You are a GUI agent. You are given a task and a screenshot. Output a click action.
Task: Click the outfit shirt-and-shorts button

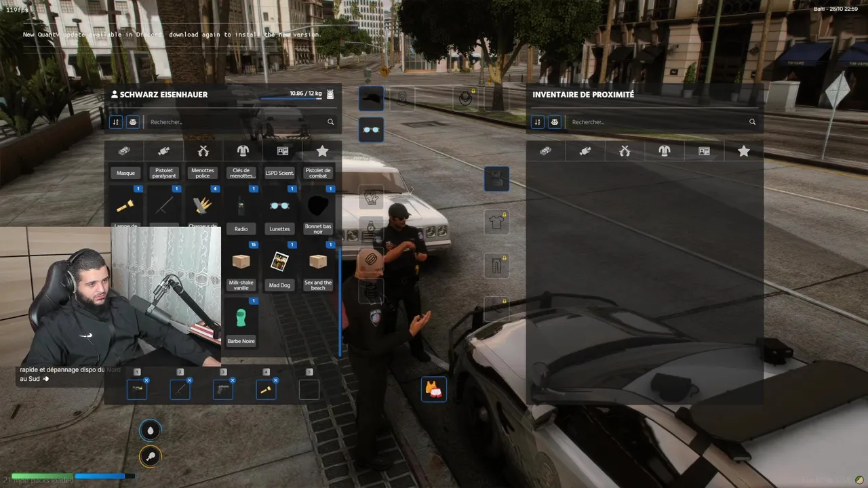pyautogui.click(x=434, y=389)
